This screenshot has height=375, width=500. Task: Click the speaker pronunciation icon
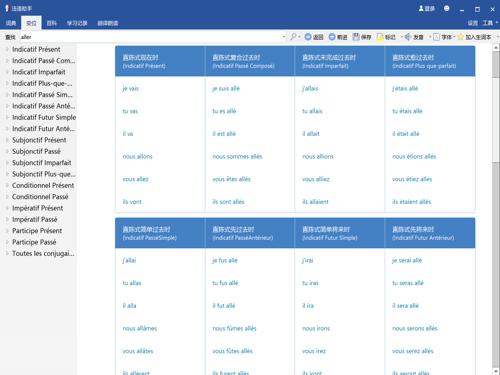point(408,37)
